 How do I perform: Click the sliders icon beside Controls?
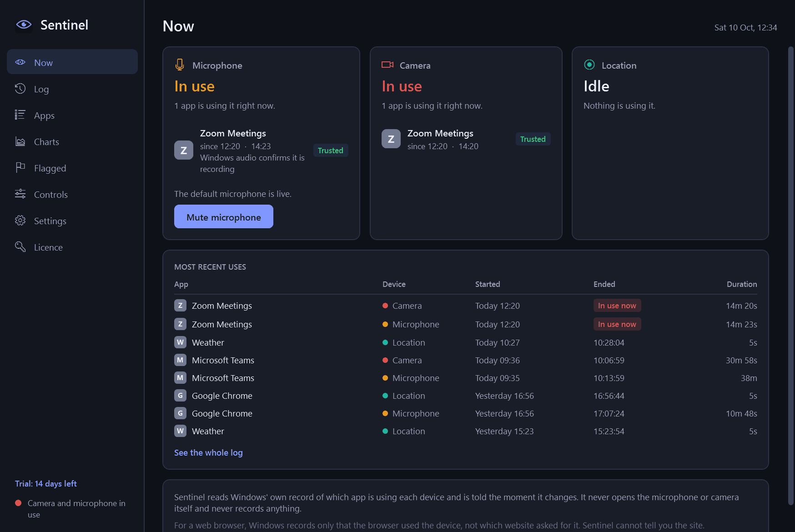pos(20,194)
